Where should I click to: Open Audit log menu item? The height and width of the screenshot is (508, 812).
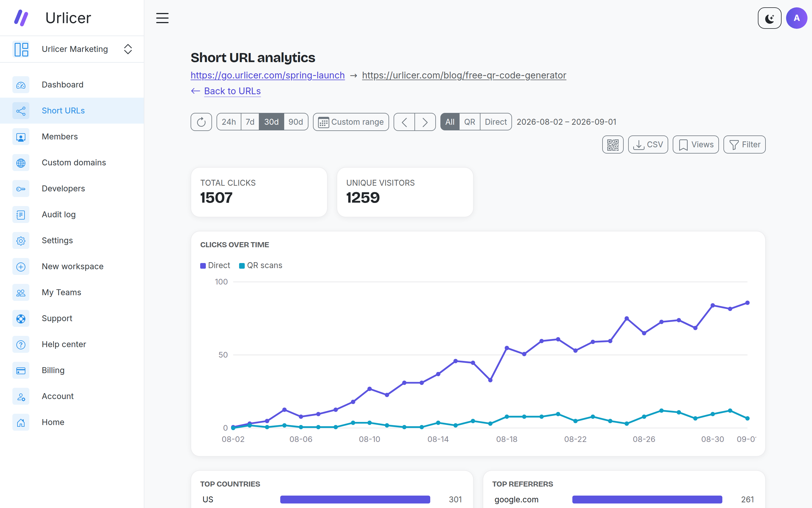72,214
